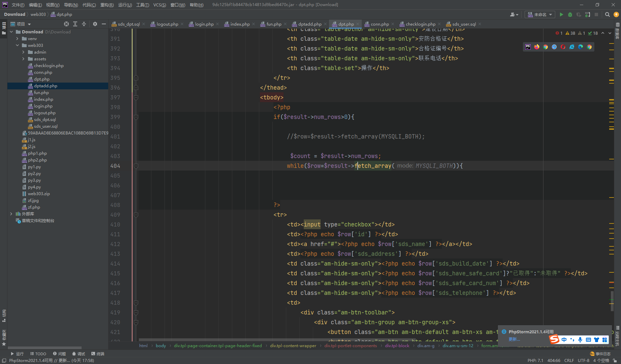
Task: Click the 18 typos indicator
Action: 593,33
